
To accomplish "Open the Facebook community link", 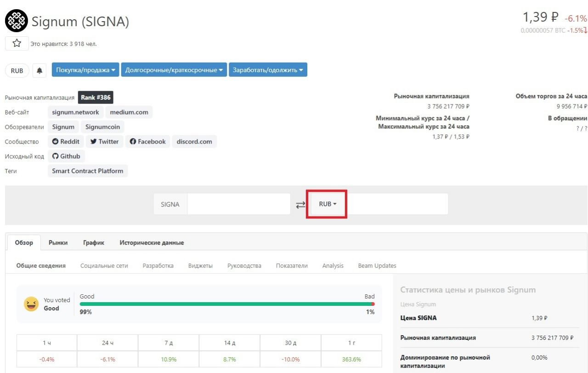I will pos(147,142).
